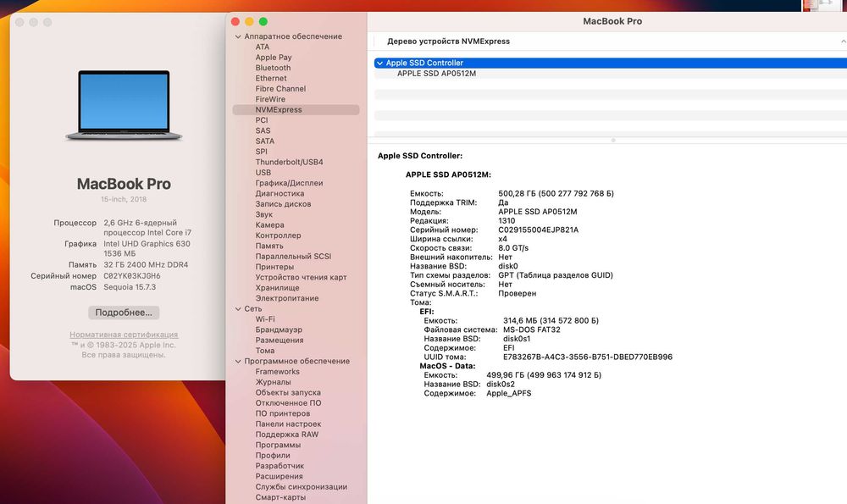
Task: Select Отключенное ПО in the sidebar
Action: coord(288,403)
